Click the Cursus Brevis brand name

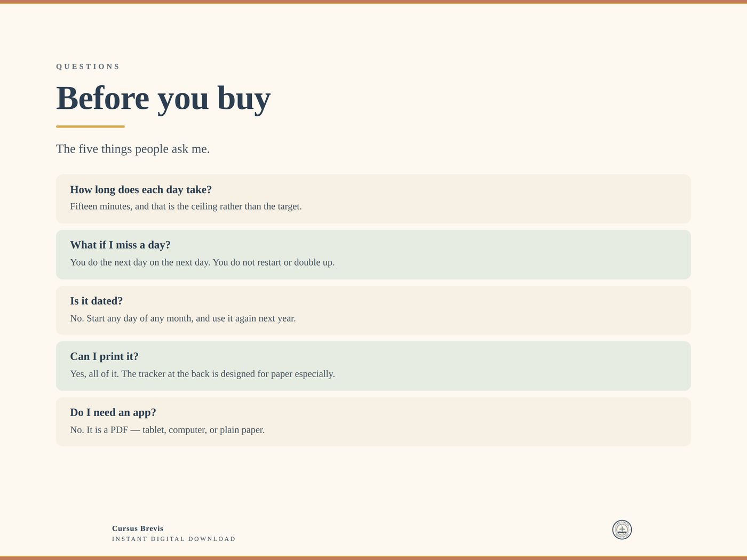tap(138, 529)
